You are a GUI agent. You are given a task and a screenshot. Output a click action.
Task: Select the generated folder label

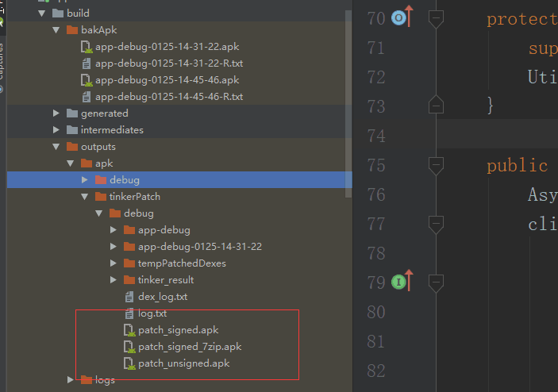(104, 113)
